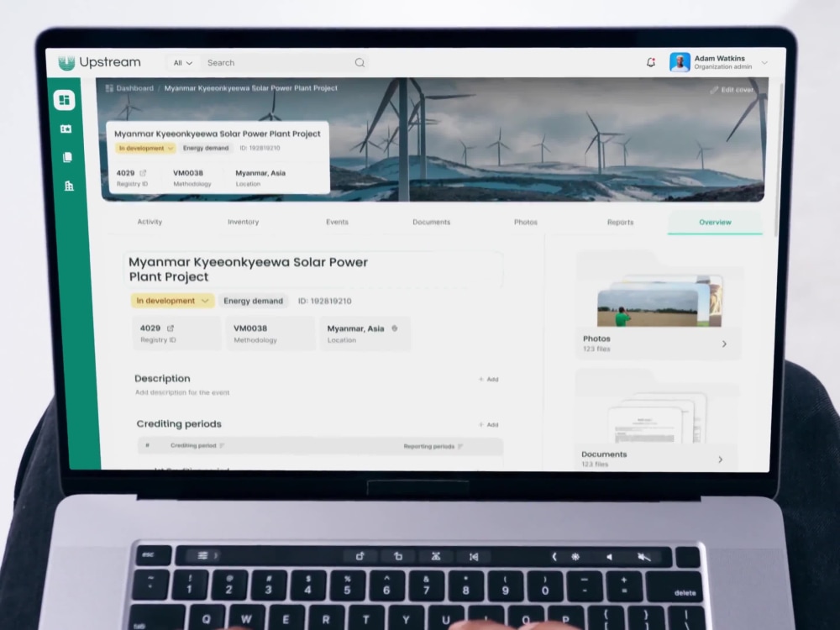840x630 pixels.
Task: Expand the user account menu chevron
Action: [x=764, y=63]
